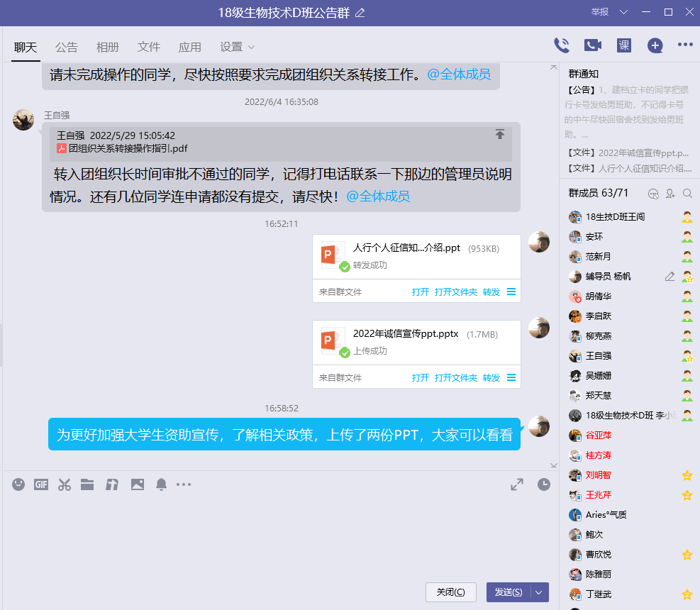700x610 pixels.
Task: Click 打开文件夹 for 人行个人征信 file
Action: coord(455,292)
